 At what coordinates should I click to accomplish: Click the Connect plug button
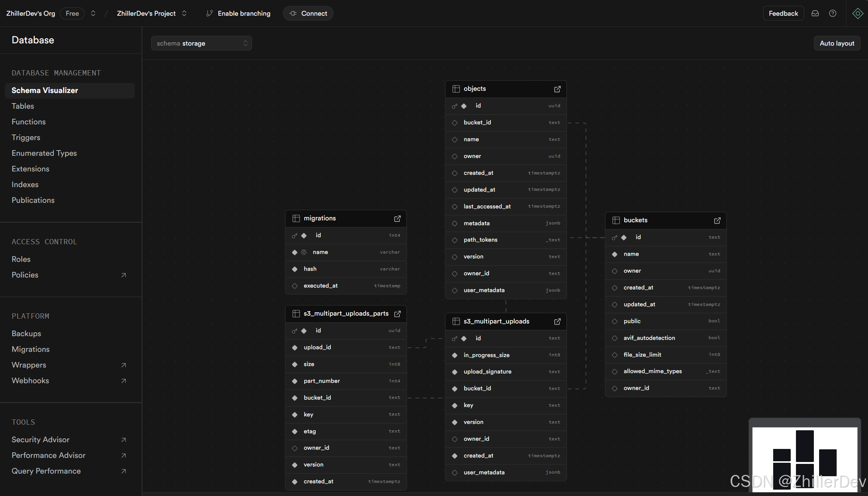[x=308, y=13]
